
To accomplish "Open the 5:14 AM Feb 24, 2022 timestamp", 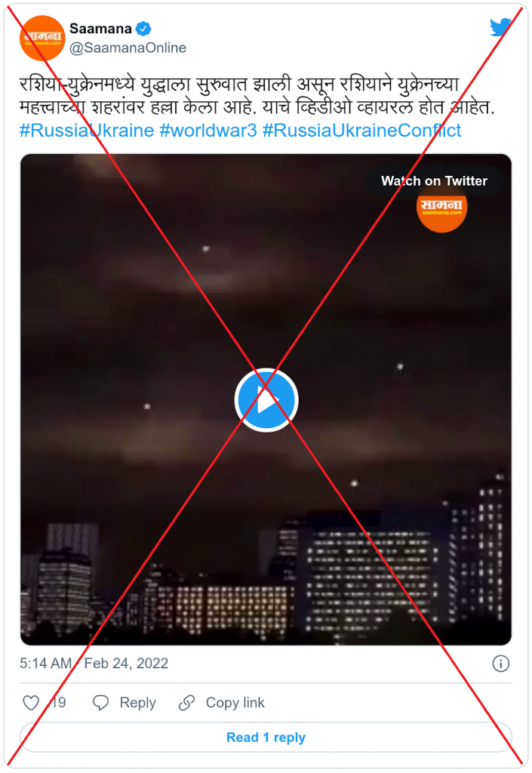I will (94, 664).
